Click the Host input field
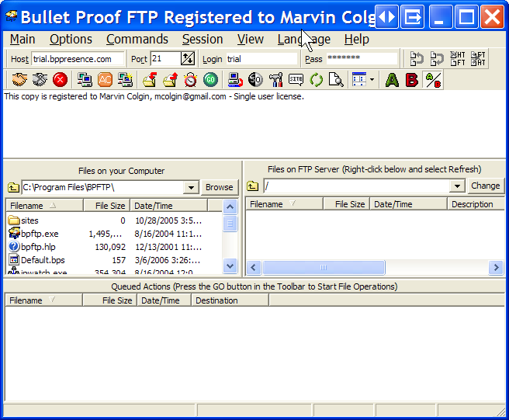 pyautogui.click(x=78, y=59)
